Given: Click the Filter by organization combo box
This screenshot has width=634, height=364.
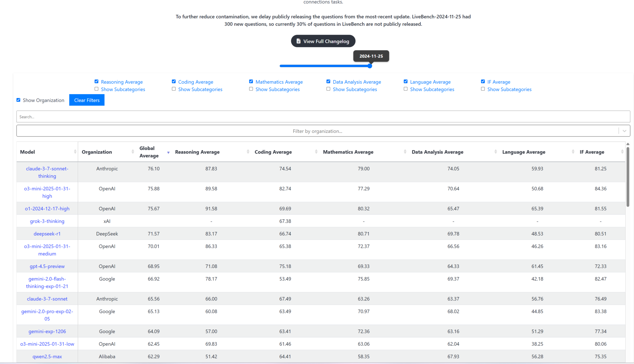Looking at the screenshot, I should [x=317, y=131].
